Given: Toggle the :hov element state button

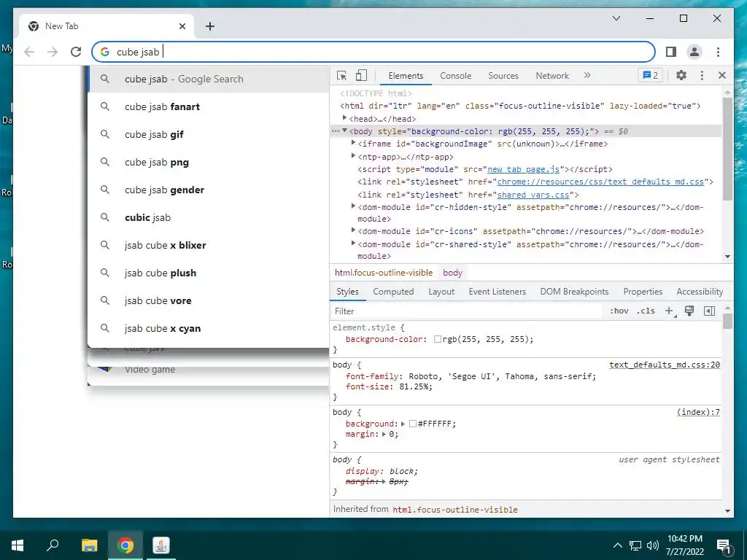Looking at the screenshot, I should [x=619, y=311].
